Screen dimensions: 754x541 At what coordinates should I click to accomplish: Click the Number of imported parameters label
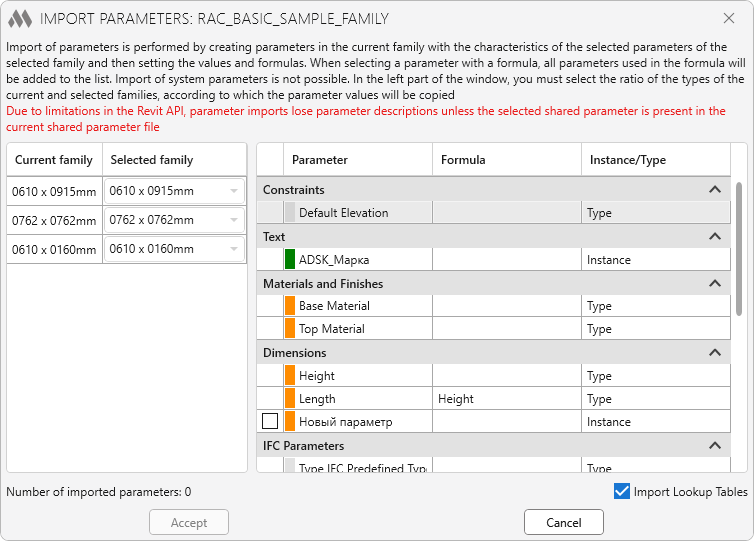99,491
